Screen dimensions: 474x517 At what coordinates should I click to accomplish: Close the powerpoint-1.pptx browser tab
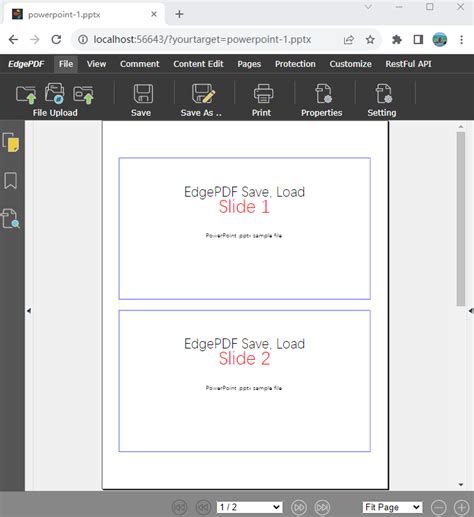coord(154,14)
